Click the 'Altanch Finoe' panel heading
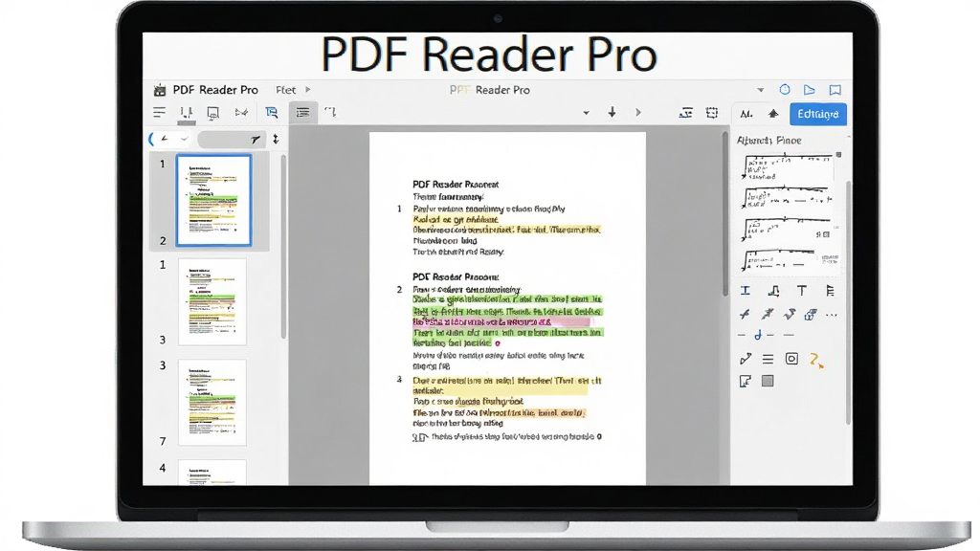Screen dimensions: 980x551 point(768,141)
